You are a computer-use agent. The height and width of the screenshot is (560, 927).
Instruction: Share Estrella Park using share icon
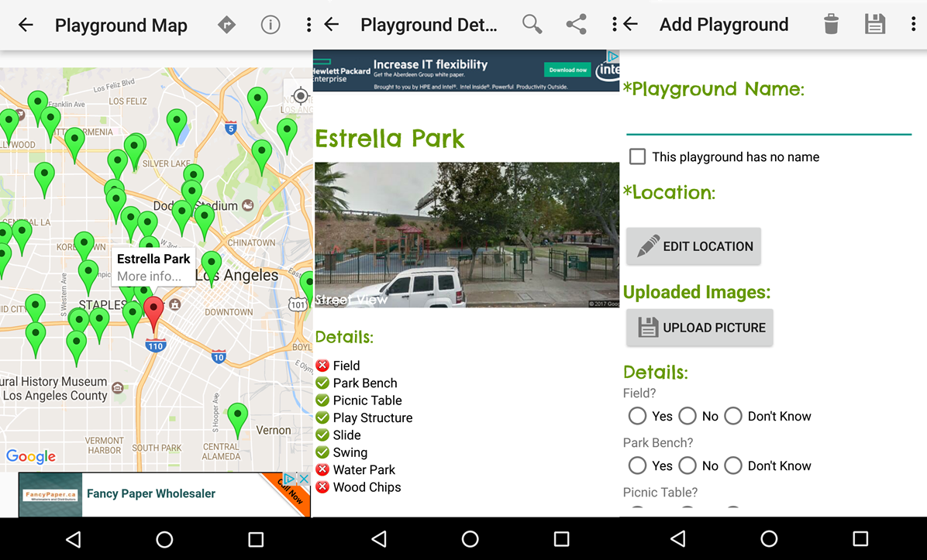576,25
